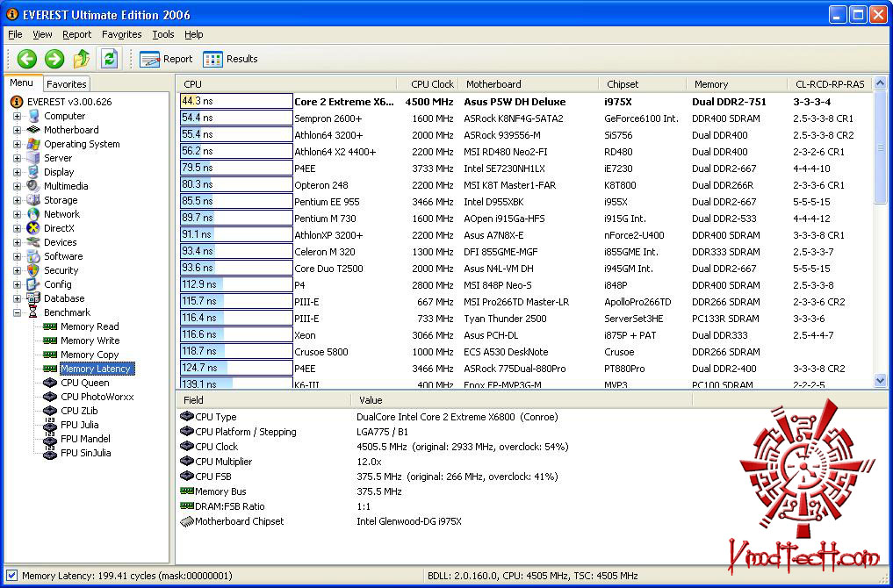The width and height of the screenshot is (893, 588).
Task: Click the Value column header
Action: (x=521, y=400)
